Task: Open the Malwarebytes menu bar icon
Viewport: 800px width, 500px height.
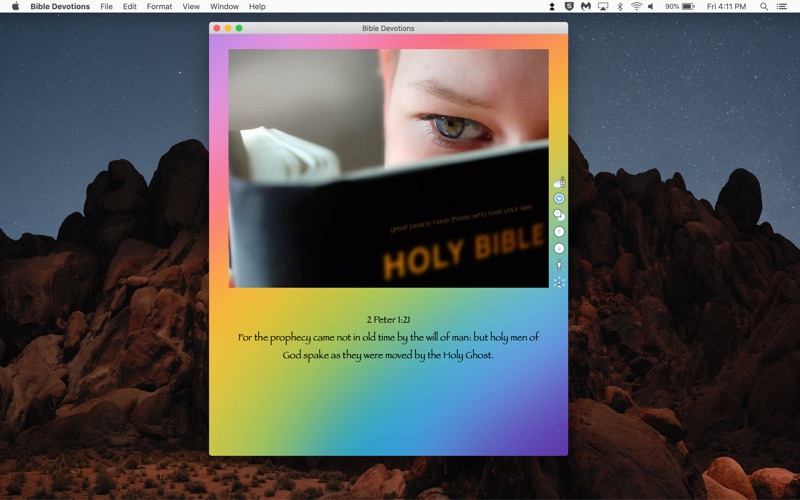Action: coord(586,6)
